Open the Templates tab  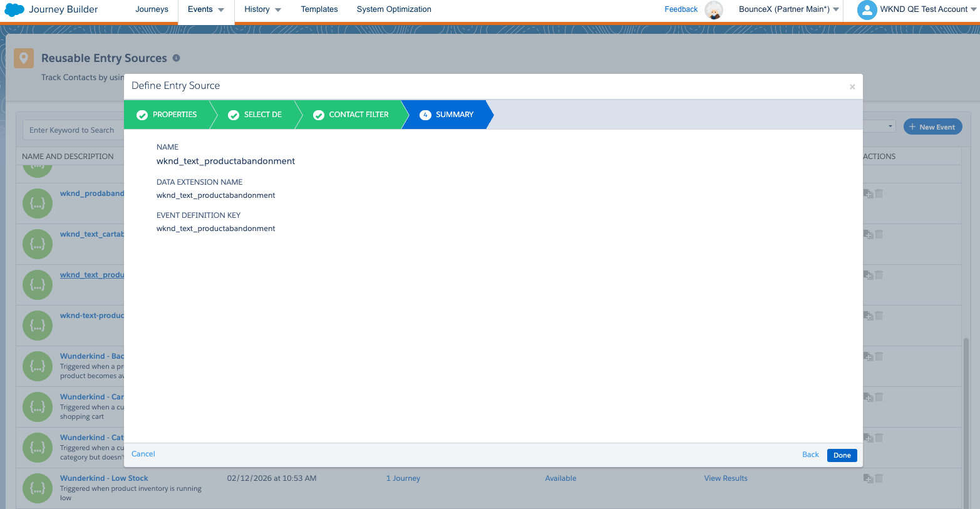tap(319, 9)
